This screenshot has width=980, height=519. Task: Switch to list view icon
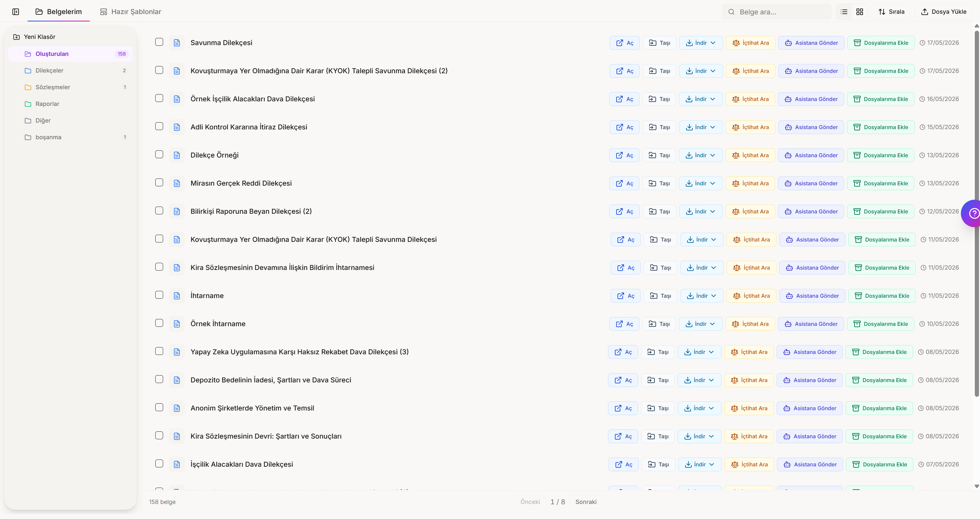click(x=844, y=12)
